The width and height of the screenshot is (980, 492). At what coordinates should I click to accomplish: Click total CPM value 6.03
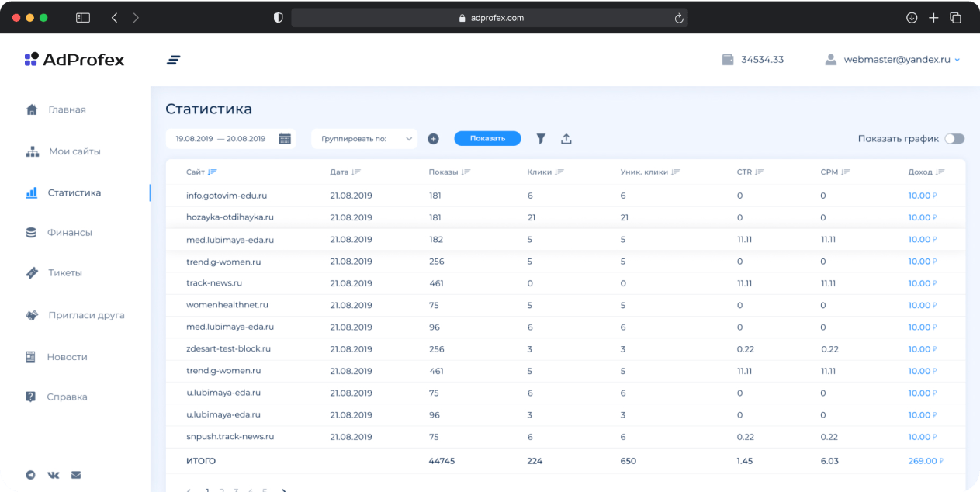(829, 461)
